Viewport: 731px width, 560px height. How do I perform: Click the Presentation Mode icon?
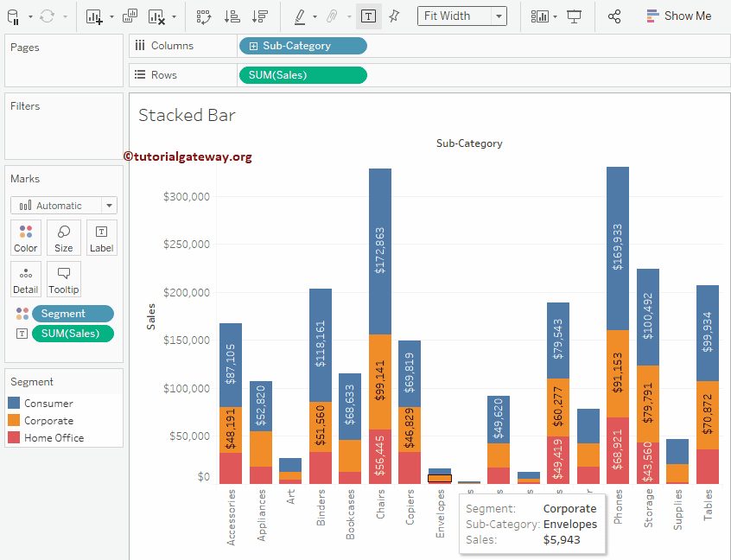point(574,16)
